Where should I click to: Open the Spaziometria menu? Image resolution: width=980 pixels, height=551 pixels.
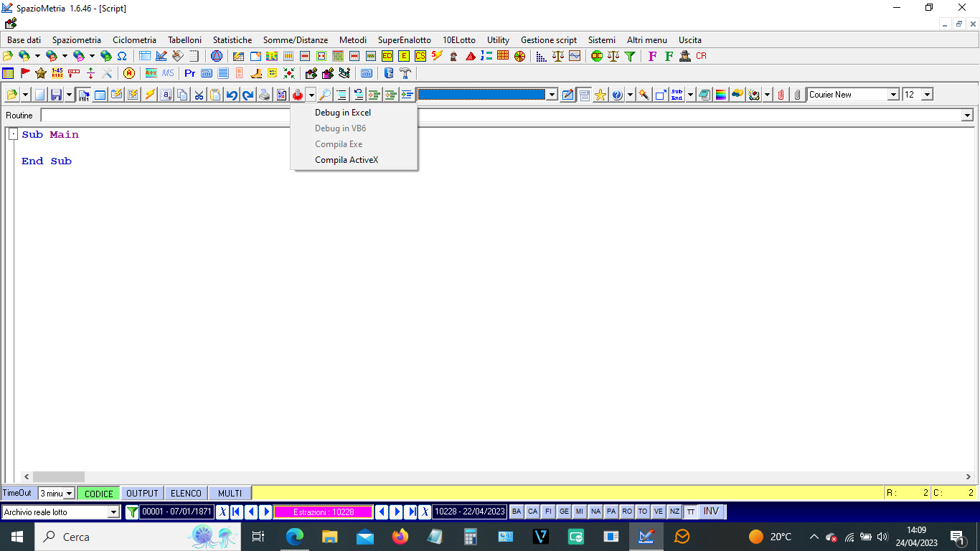[77, 40]
